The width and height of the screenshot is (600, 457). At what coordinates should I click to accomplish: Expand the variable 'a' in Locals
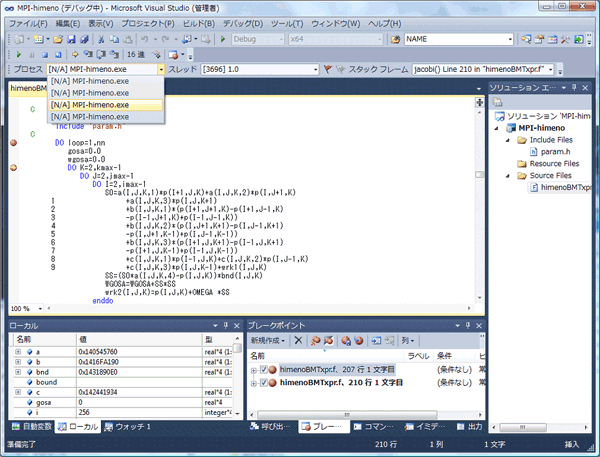(x=18, y=352)
